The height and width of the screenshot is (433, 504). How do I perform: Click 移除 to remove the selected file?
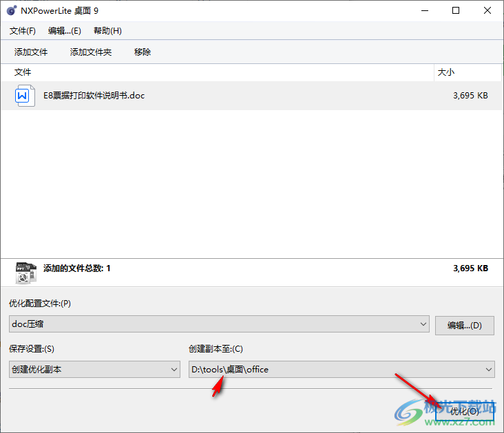(143, 52)
